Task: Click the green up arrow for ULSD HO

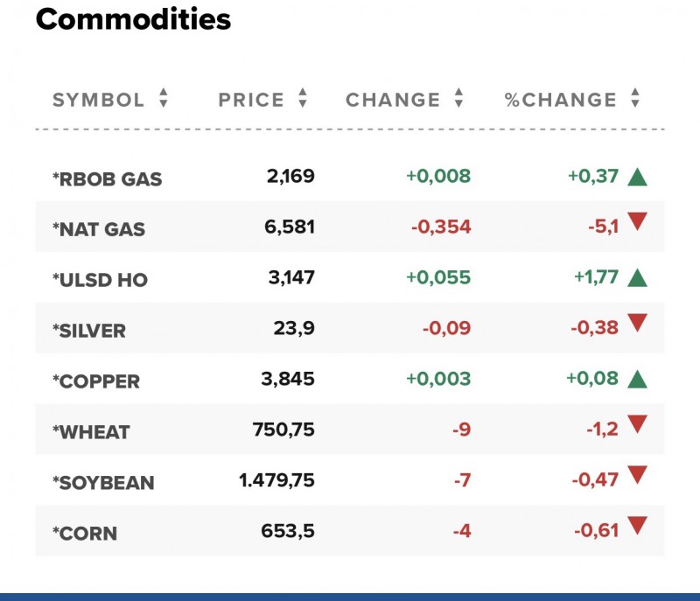Action: [637, 278]
